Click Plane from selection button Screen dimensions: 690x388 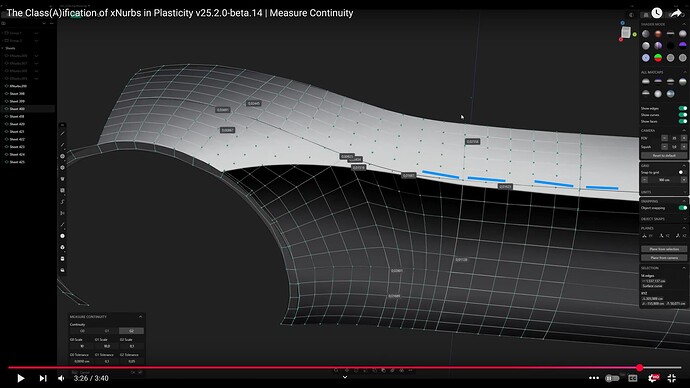click(x=664, y=249)
